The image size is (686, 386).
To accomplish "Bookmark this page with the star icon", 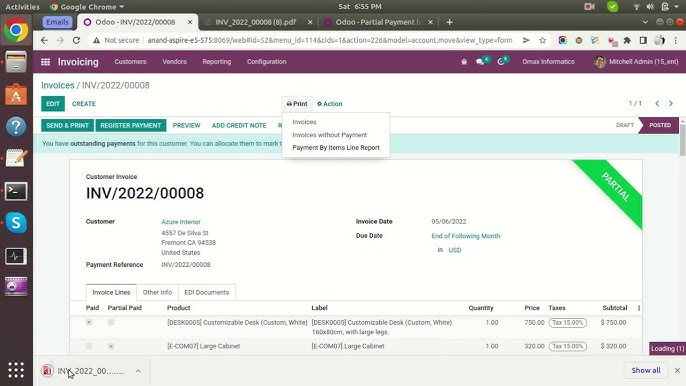I will [542, 40].
